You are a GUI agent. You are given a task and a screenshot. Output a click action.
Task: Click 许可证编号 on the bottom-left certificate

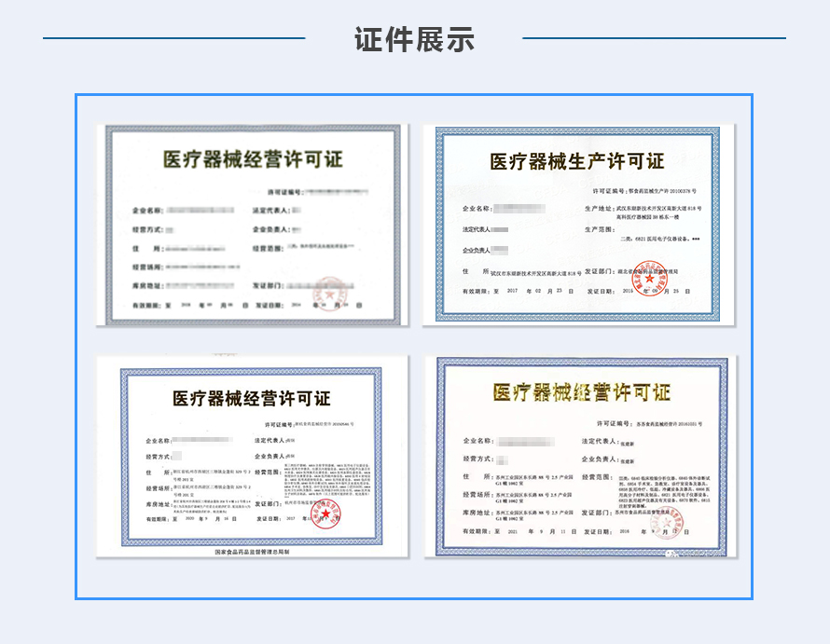click(274, 422)
